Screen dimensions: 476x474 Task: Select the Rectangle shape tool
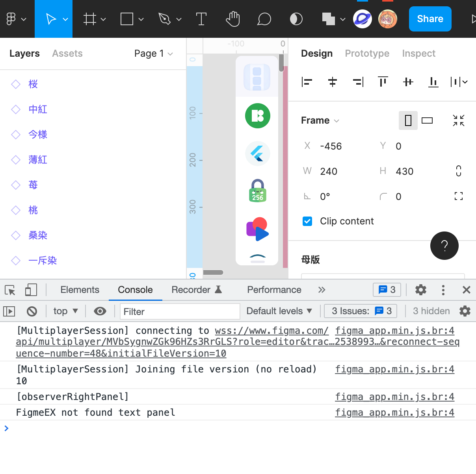click(127, 19)
